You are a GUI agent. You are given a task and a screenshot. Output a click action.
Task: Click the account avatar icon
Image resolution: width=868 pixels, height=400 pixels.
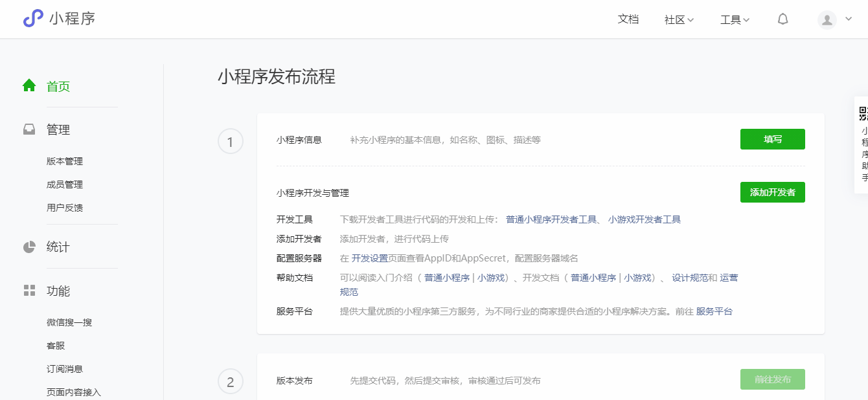[x=827, y=19]
